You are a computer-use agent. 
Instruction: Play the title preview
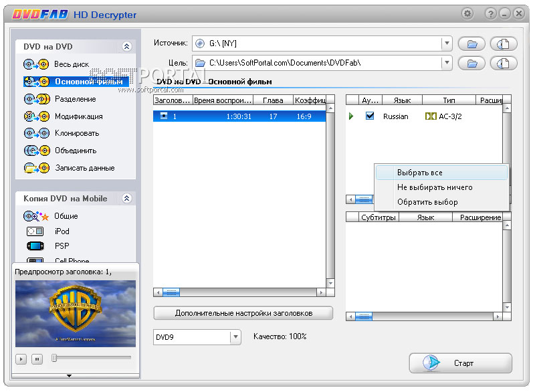point(21,359)
